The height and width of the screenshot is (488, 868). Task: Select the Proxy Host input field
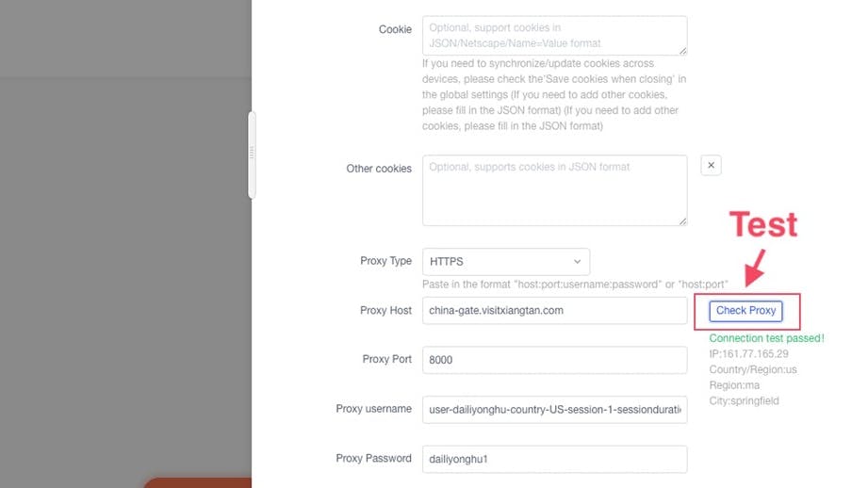[x=555, y=310]
